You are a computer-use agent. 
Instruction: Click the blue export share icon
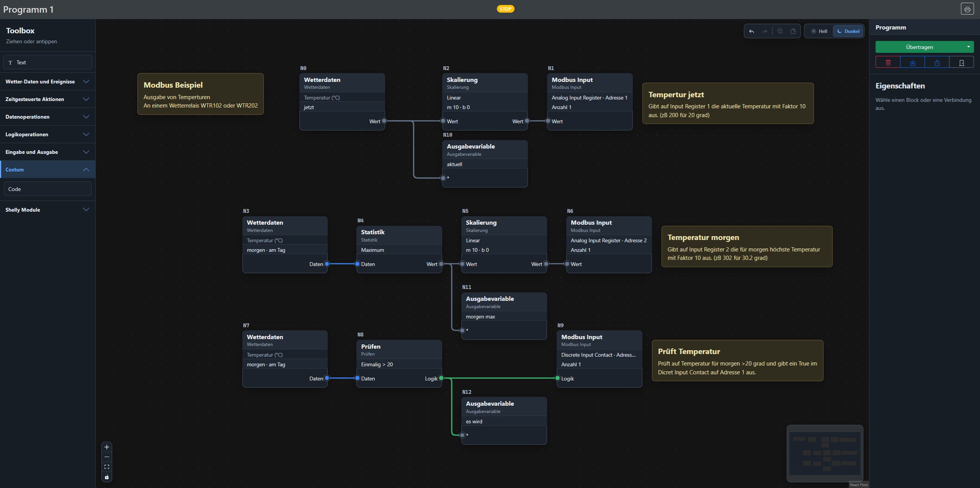tap(937, 62)
